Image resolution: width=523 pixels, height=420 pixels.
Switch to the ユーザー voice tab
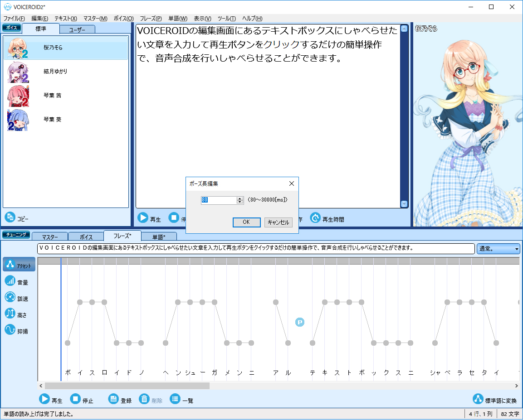[78, 29]
